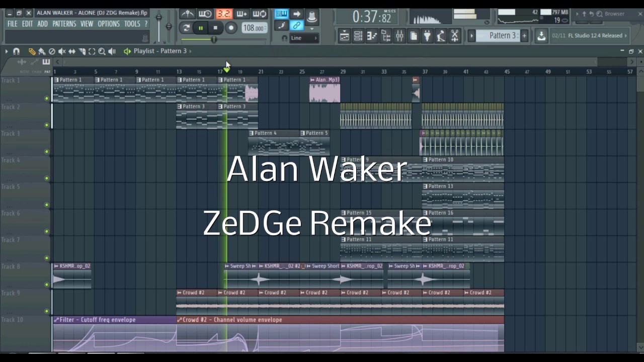Pause playback with the pause button
The image size is (644, 362).
[201, 28]
